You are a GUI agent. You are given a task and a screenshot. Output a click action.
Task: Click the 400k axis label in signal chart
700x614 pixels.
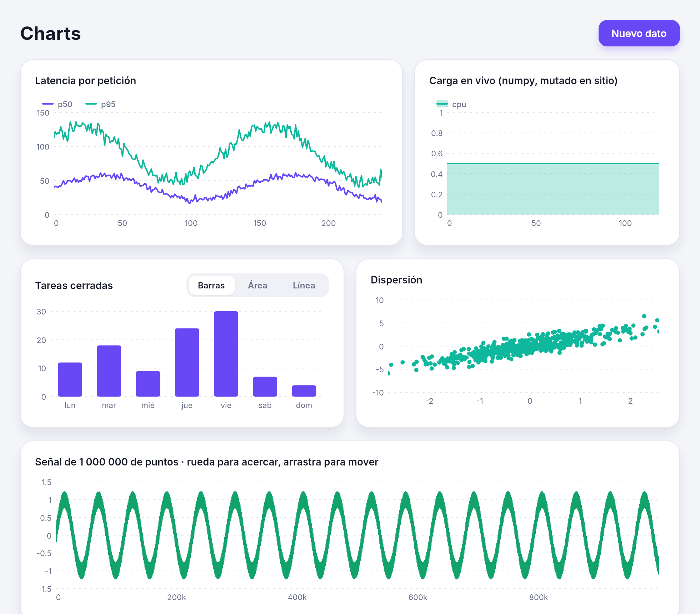pos(297,597)
